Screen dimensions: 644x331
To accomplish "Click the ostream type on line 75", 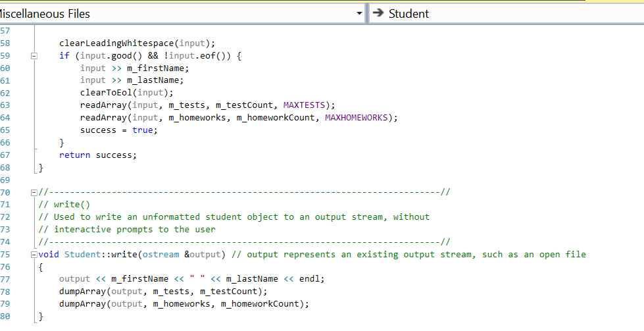I will pyautogui.click(x=161, y=255).
